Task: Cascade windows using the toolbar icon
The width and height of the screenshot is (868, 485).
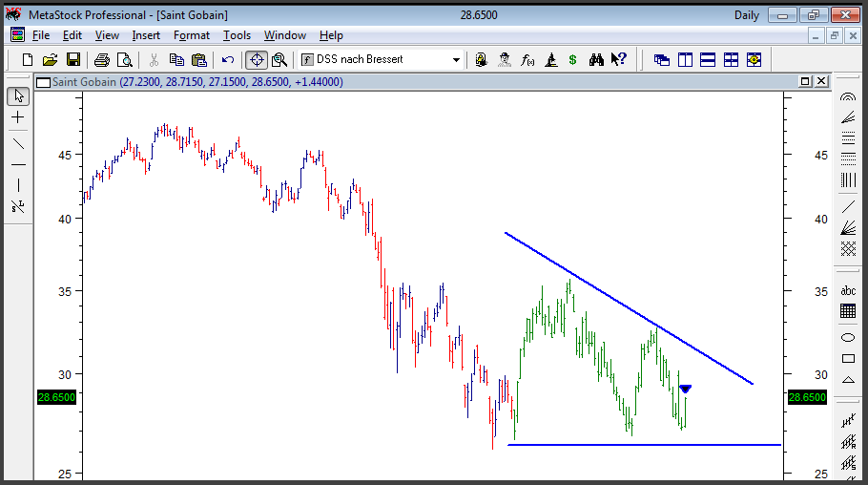Action: click(662, 59)
